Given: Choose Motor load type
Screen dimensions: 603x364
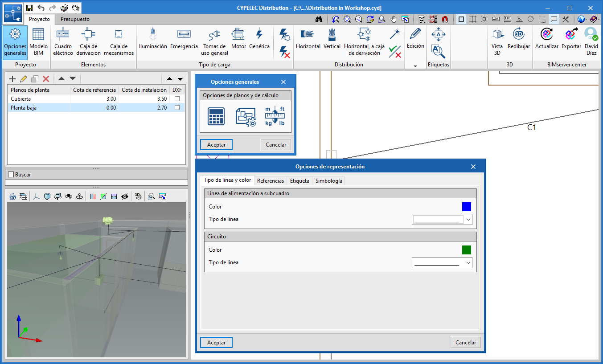Looking at the screenshot, I should pyautogui.click(x=238, y=39).
